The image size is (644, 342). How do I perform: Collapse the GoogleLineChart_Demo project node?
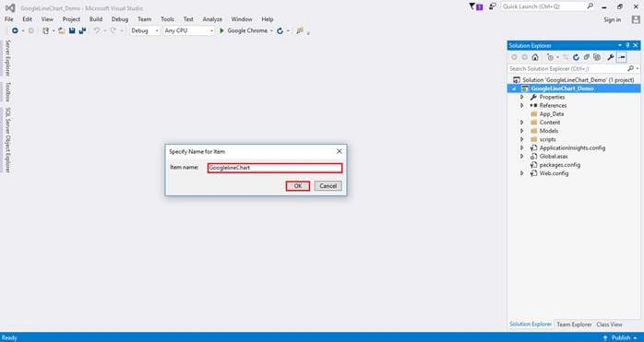(514, 88)
